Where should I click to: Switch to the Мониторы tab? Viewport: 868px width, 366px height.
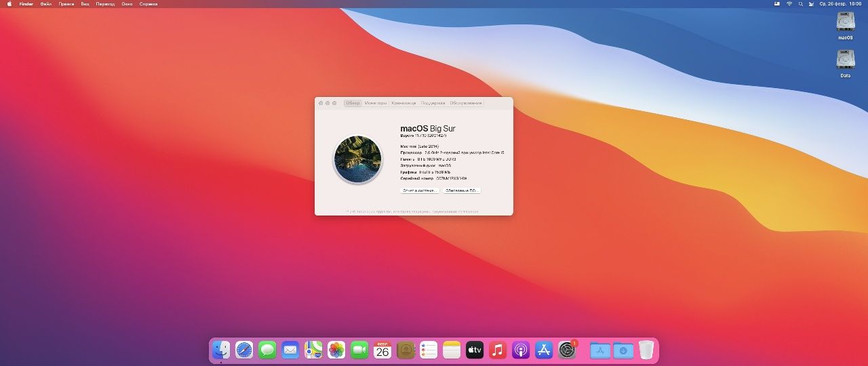pyautogui.click(x=375, y=103)
